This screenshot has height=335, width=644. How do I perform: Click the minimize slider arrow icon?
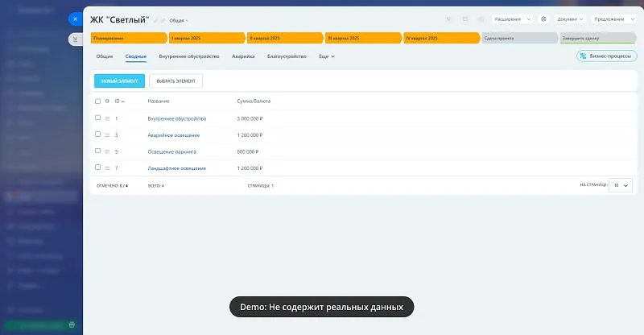(75, 39)
